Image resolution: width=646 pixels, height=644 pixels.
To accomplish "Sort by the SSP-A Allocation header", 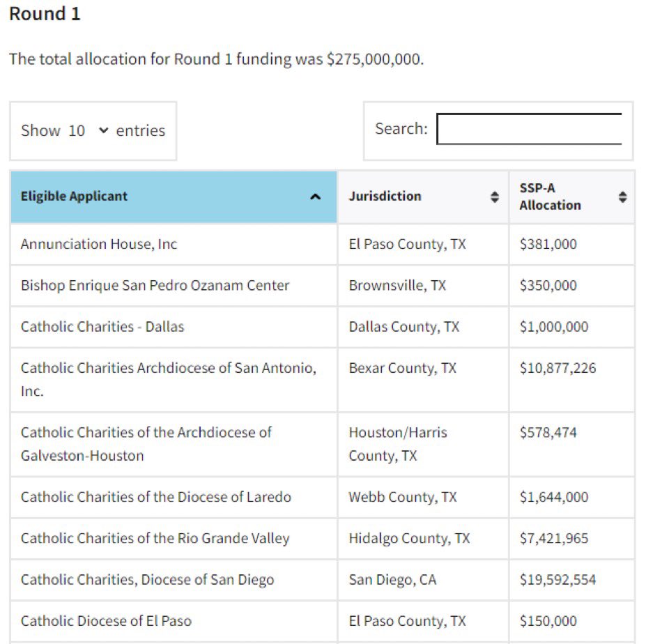I will pos(550,197).
